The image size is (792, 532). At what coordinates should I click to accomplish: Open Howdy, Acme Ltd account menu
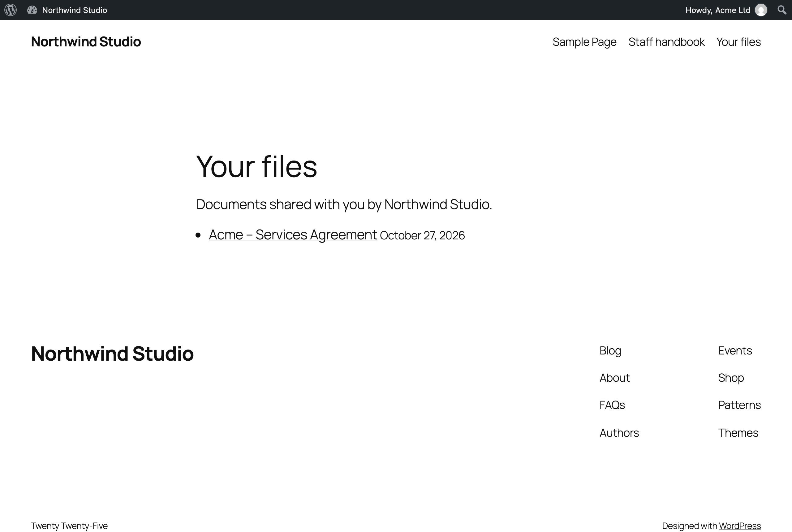726,10
